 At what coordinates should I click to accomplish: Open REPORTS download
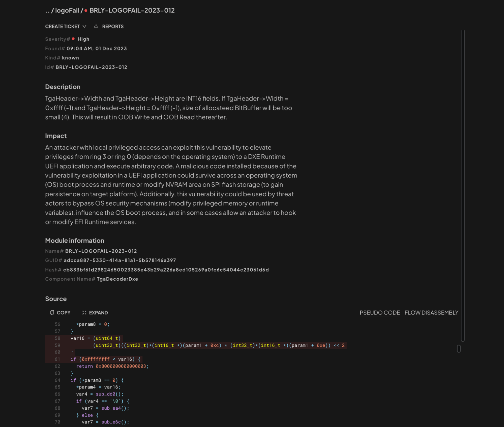click(x=113, y=26)
